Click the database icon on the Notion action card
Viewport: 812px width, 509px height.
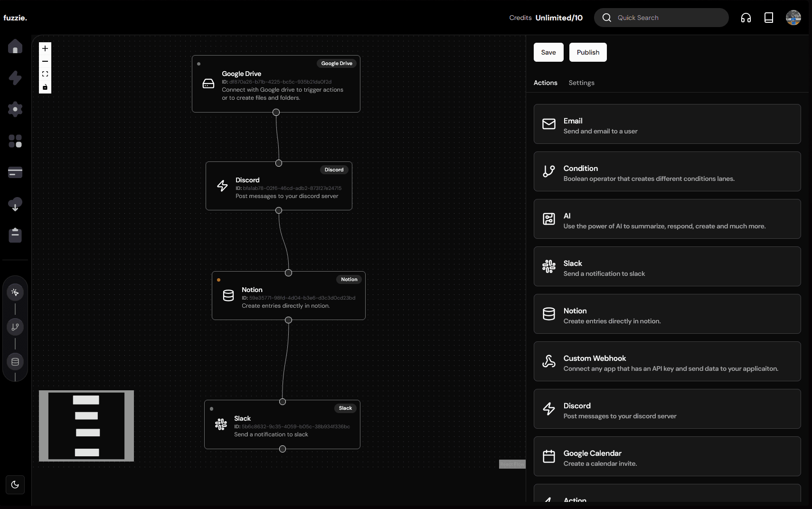(x=549, y=314)
